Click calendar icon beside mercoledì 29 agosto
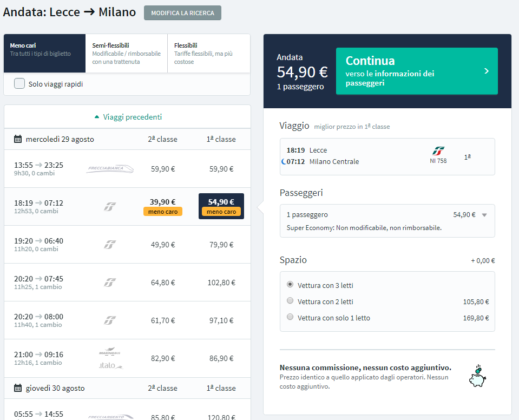 (18, 139)
